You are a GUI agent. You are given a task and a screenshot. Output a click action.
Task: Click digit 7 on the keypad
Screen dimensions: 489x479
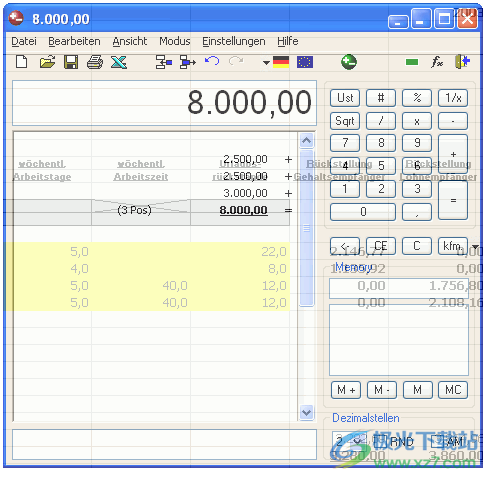pyautogui.click(x=345, y=143)
